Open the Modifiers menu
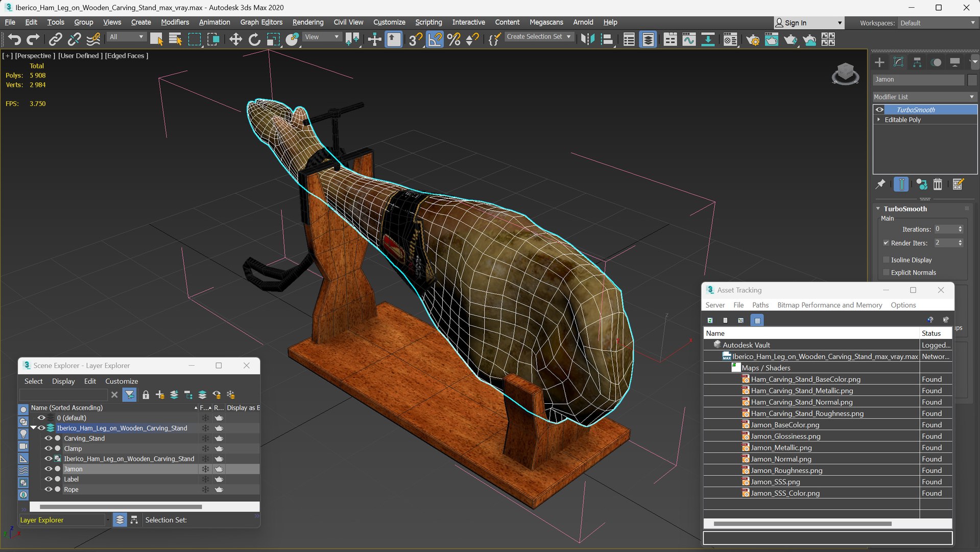The height and width of the screenshot is (552, 980). tap(175, 22)
